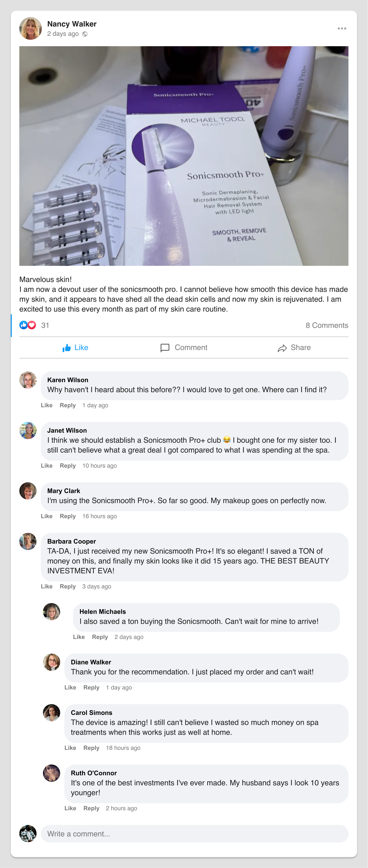
Task: Open the three-dot post options menu
Action: pyautogui.click(x=342, y=29)
